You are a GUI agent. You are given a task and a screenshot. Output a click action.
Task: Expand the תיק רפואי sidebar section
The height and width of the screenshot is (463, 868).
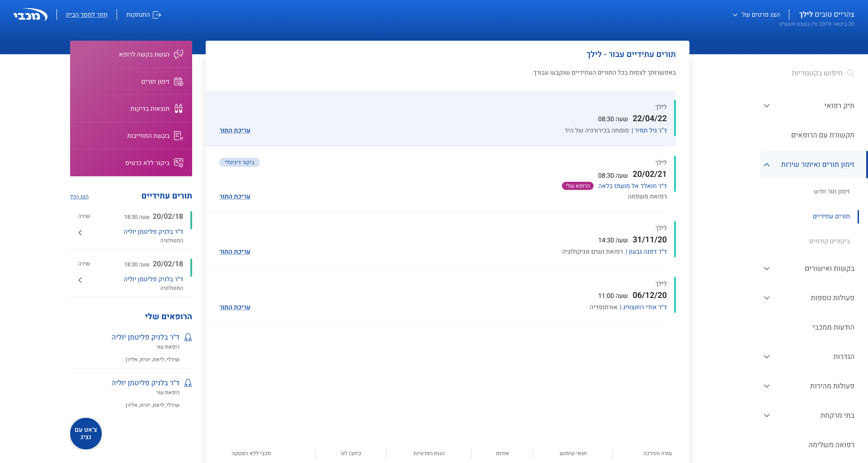click(767, 106)
